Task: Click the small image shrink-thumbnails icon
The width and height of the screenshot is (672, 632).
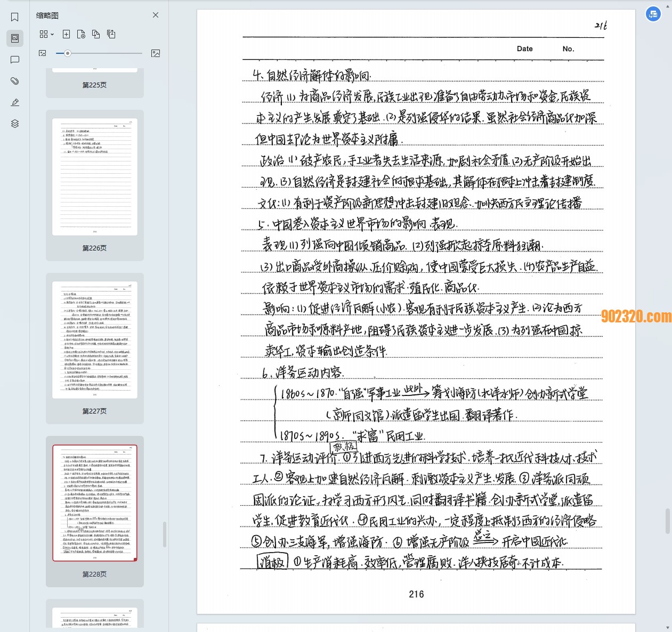Action: pos(43,53)
